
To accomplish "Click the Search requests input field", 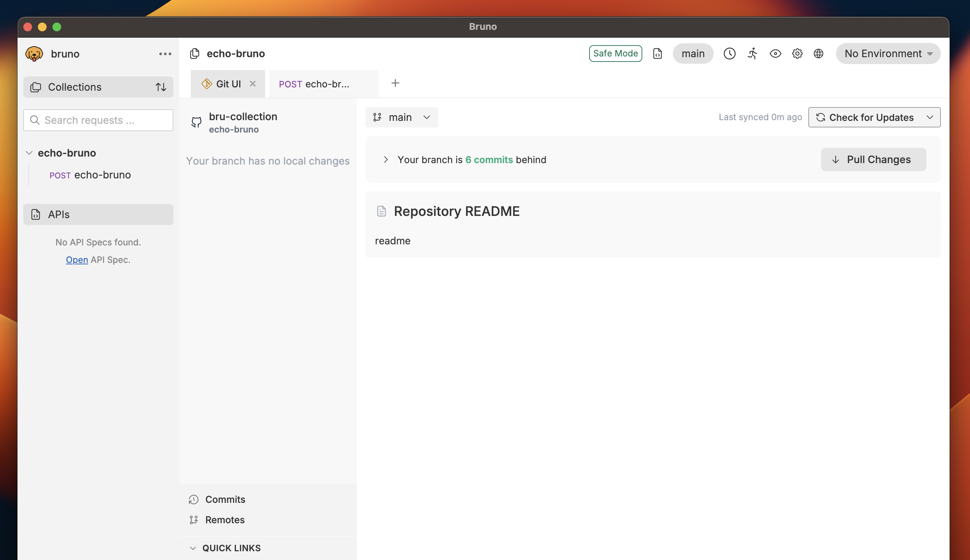I will (98, 121).
